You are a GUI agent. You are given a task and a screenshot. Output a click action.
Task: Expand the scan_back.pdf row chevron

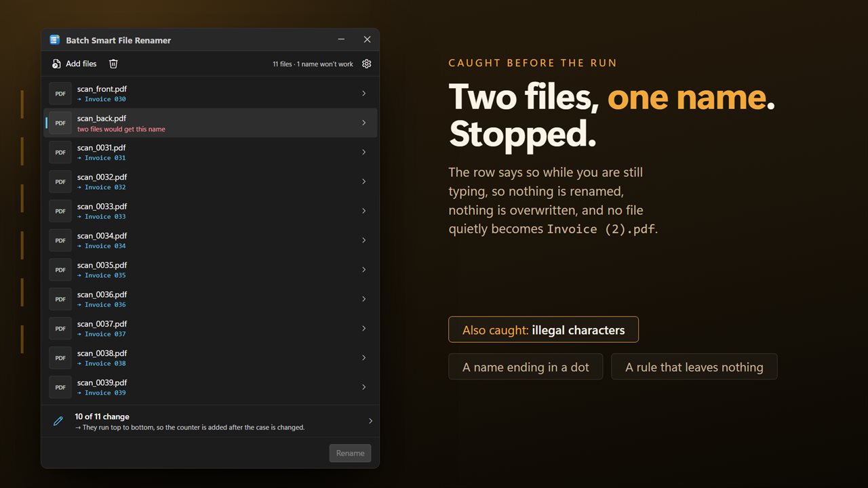pos(364,123)
